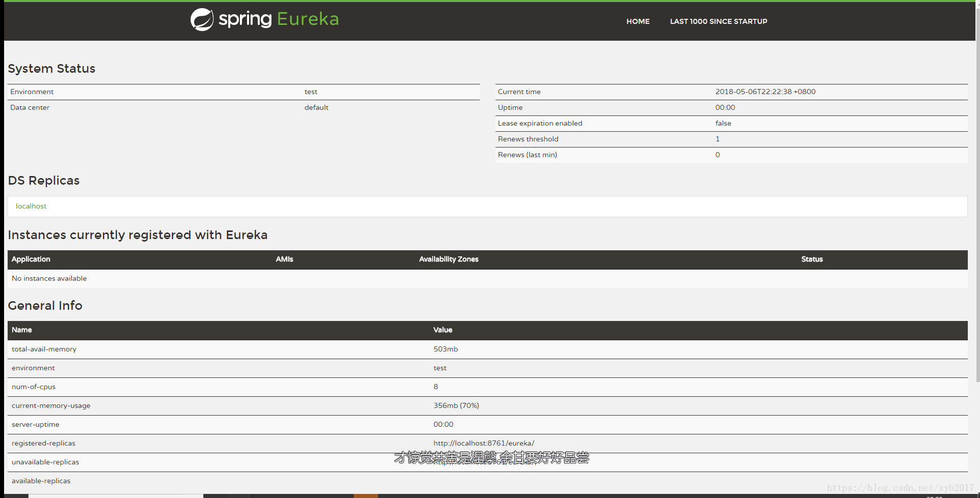The width and height of the screenshot is (980, 498).
Task: Click the unavailable-replicas row name
Action: [45, 462]
